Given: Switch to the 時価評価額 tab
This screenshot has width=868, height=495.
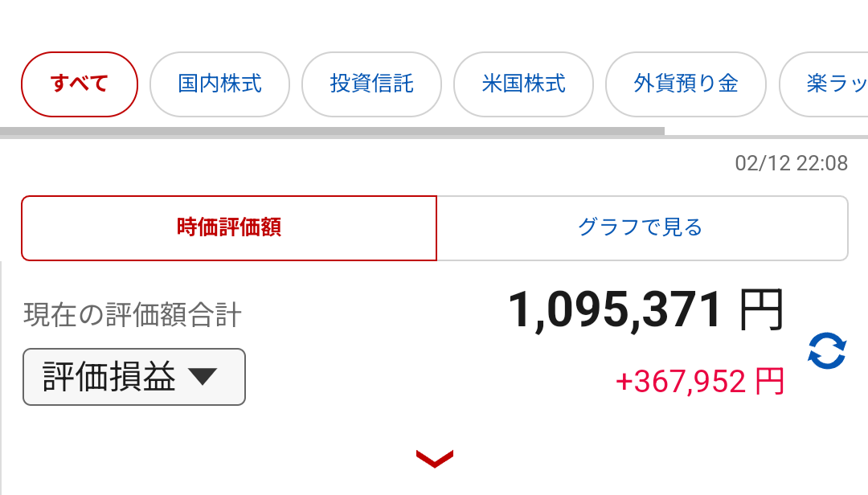Looking at the screenshot, I should click(x=229, y=228).
